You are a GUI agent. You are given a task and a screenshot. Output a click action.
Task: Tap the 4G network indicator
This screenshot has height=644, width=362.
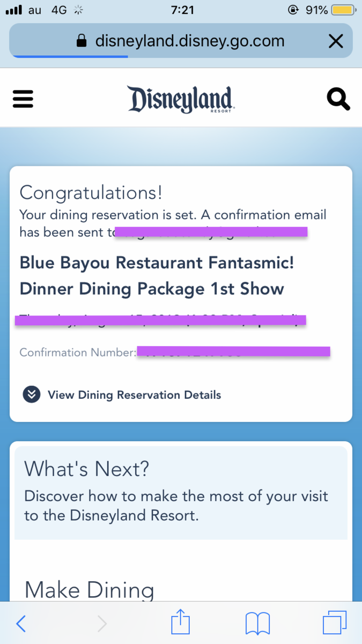click(x=60, y=9)
